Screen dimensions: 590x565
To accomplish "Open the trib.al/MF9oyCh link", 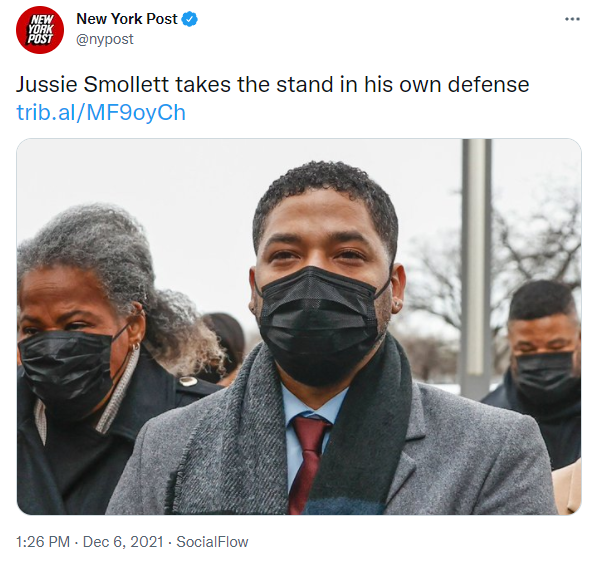I will pos(101,112).
